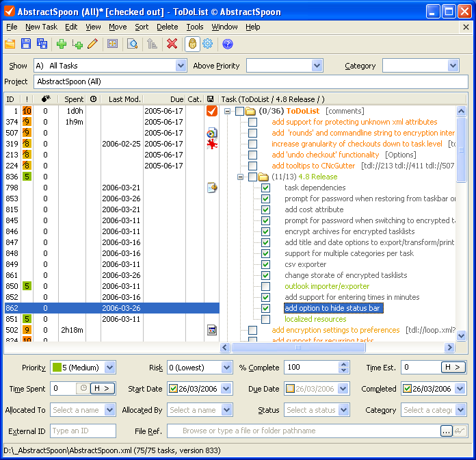Check the 'outlook importer/exporter' task checkbox

(x=265, y=286)
